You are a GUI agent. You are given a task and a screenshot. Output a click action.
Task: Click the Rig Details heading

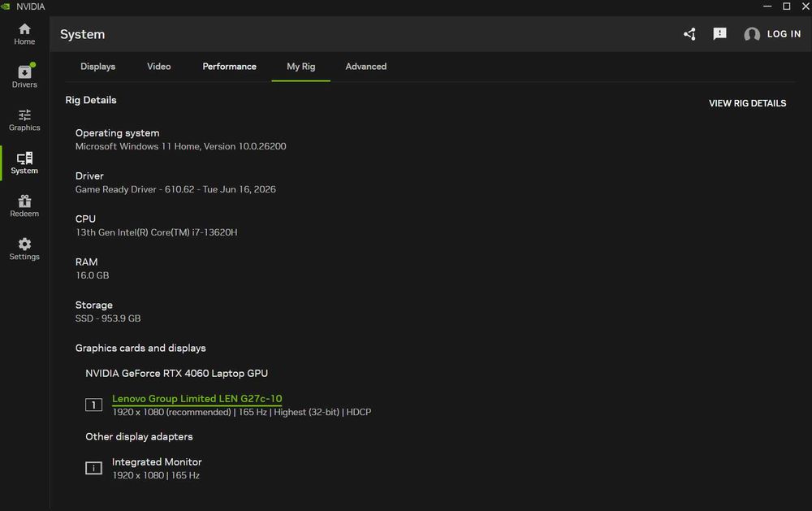pyautogui.click(x=91, y=100)
